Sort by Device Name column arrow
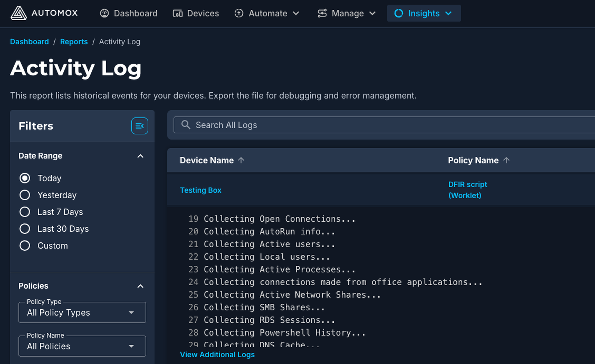Viewport: 595px width, 364px height. coord(241,160)
